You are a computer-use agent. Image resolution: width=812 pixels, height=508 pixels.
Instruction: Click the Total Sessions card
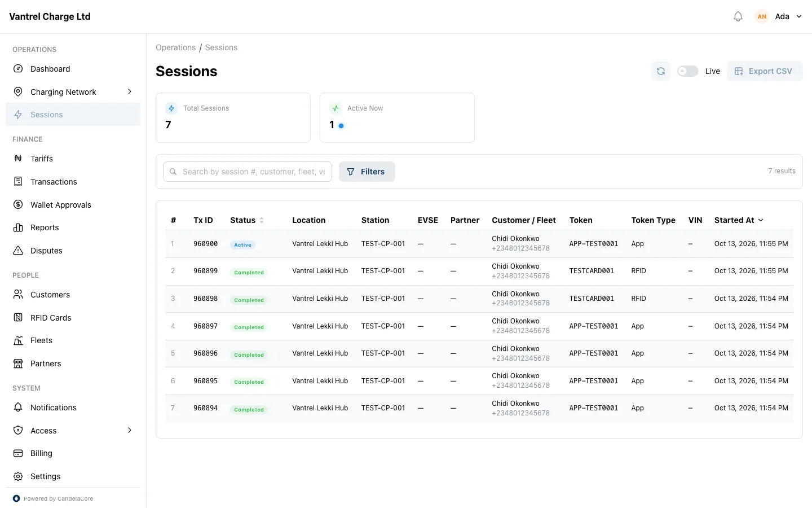pos(233,117)
